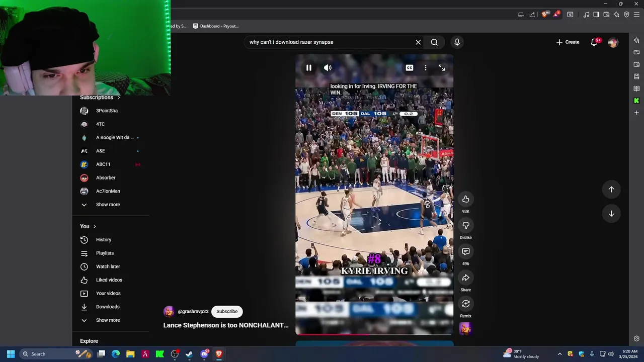Click the Lance Stephenson Short title
644x362 pixels.
point(226,325)
